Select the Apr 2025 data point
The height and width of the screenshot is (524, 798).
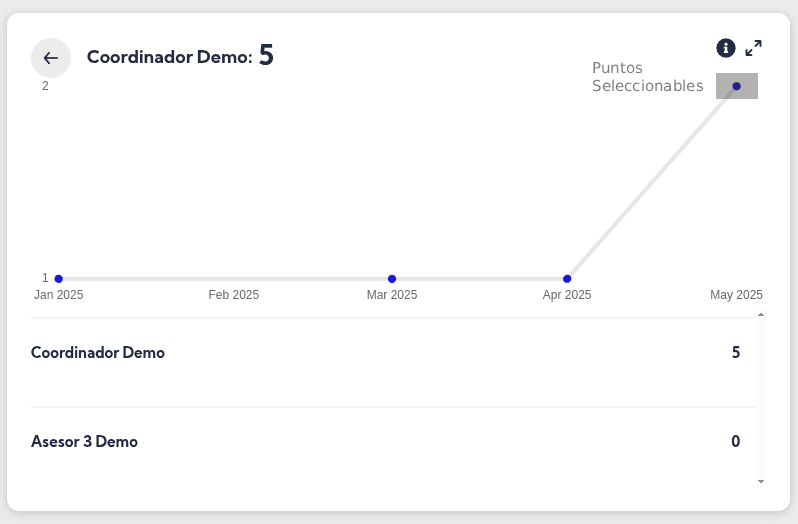coord(567,279)
